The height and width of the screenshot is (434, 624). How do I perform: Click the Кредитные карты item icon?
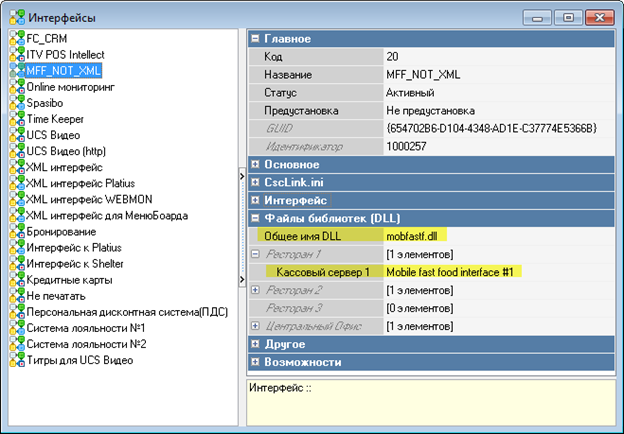tap(16, 280)
